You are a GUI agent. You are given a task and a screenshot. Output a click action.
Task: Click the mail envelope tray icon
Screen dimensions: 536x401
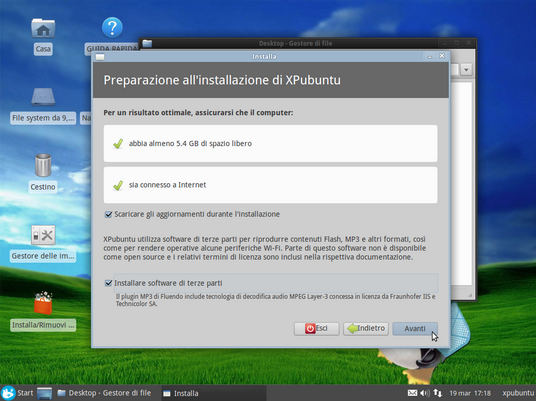point(412,393)
